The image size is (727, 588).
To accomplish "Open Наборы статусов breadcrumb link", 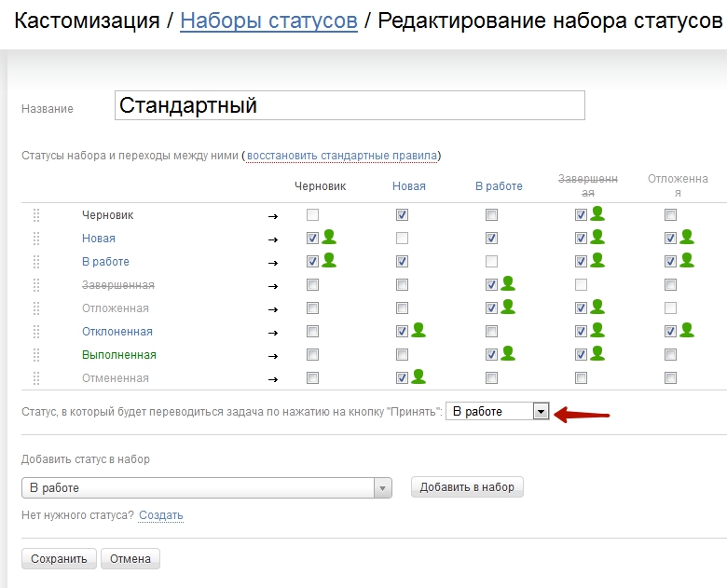I will click(268, 21).
